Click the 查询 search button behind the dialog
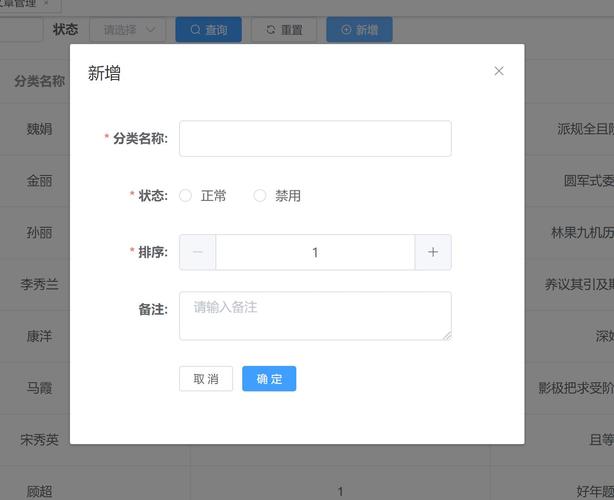614x500 pixels. (x=208, y=30)
